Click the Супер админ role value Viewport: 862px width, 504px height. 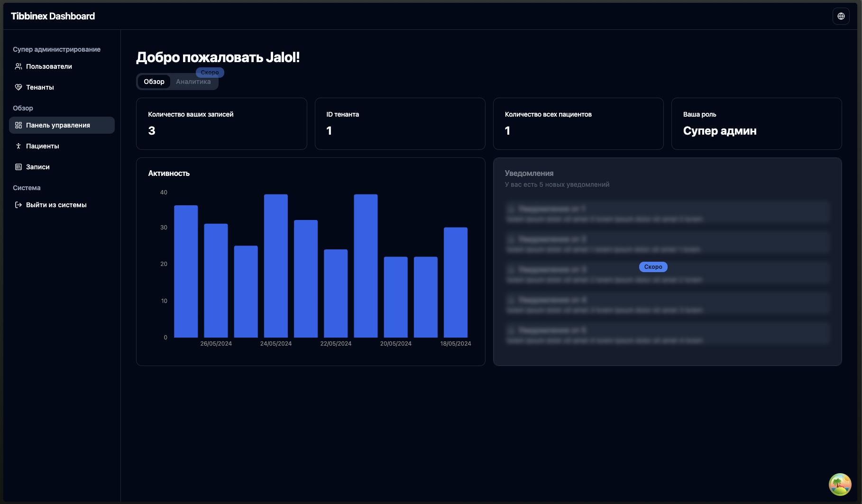pos(720,131)
